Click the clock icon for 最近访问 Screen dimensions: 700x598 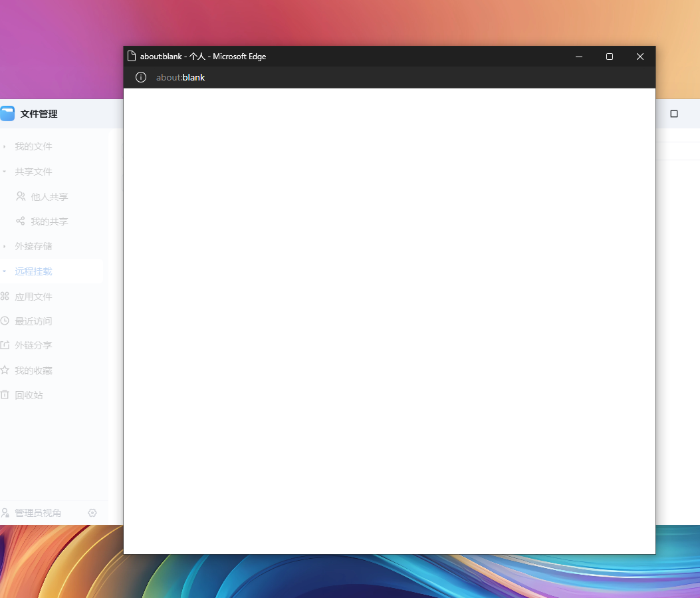click(5, 321)
